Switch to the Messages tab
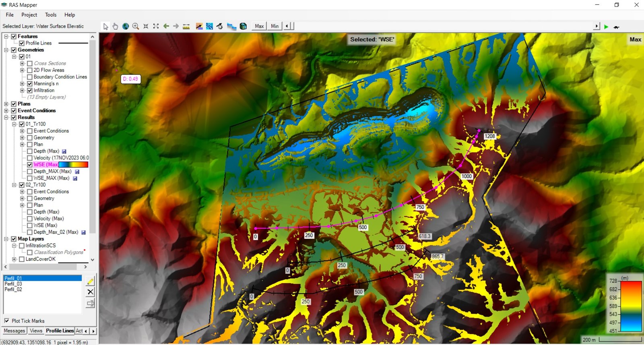Image resolution: width=644 pixels, height=345 pixels. click(x=14, y=331)
